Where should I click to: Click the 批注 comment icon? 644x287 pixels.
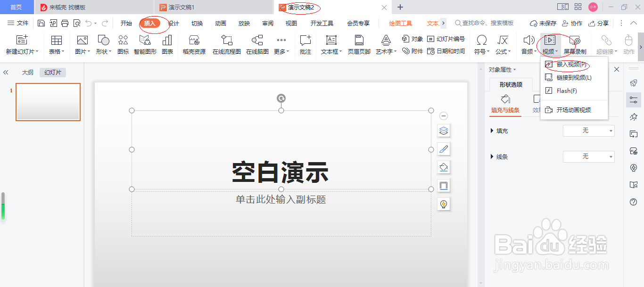(x=305, y=45)
